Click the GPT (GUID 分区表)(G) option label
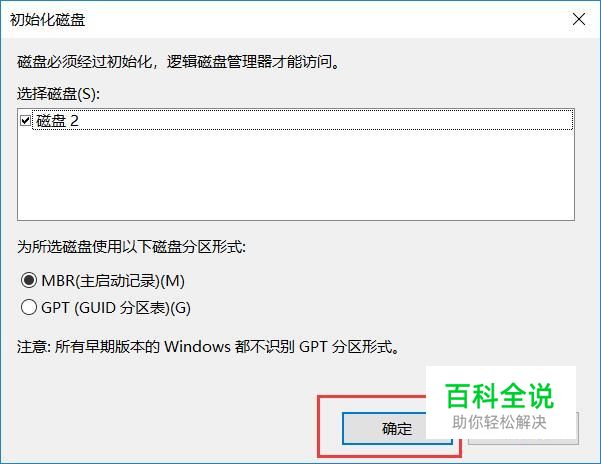Image resolution: width=601 pixels, height=464 pixels. pos(116,308)
